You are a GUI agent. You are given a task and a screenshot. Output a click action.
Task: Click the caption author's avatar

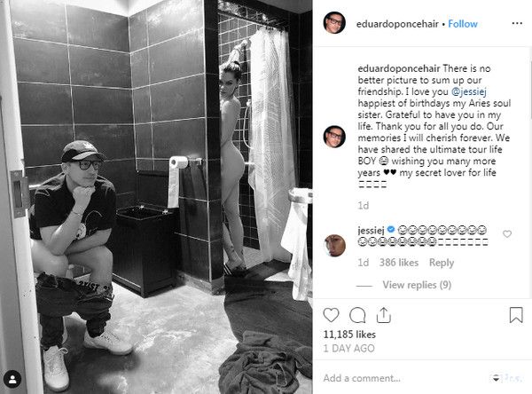pyautogui.click(x=334, y=136)
